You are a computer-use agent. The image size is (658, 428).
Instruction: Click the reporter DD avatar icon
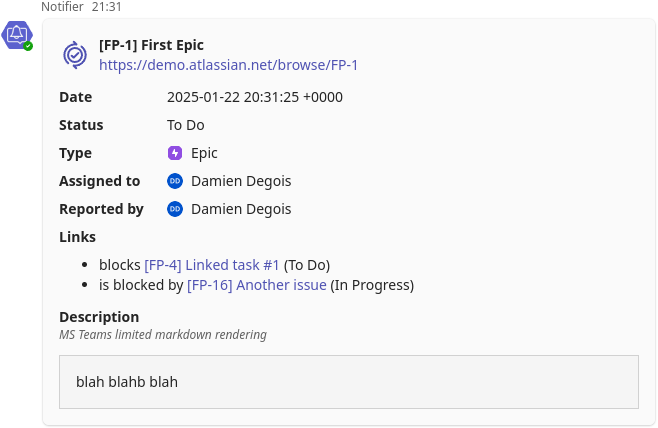(x=175, y=209)
